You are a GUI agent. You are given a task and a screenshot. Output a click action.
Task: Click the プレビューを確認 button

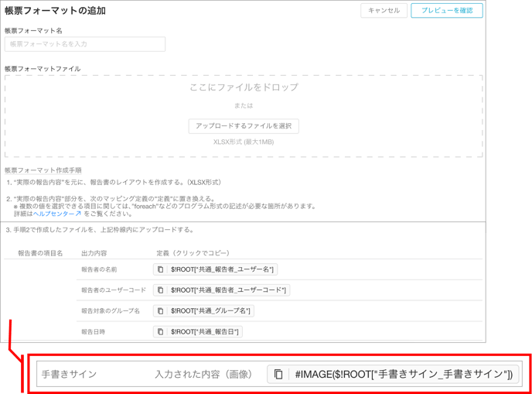(447, 11)
